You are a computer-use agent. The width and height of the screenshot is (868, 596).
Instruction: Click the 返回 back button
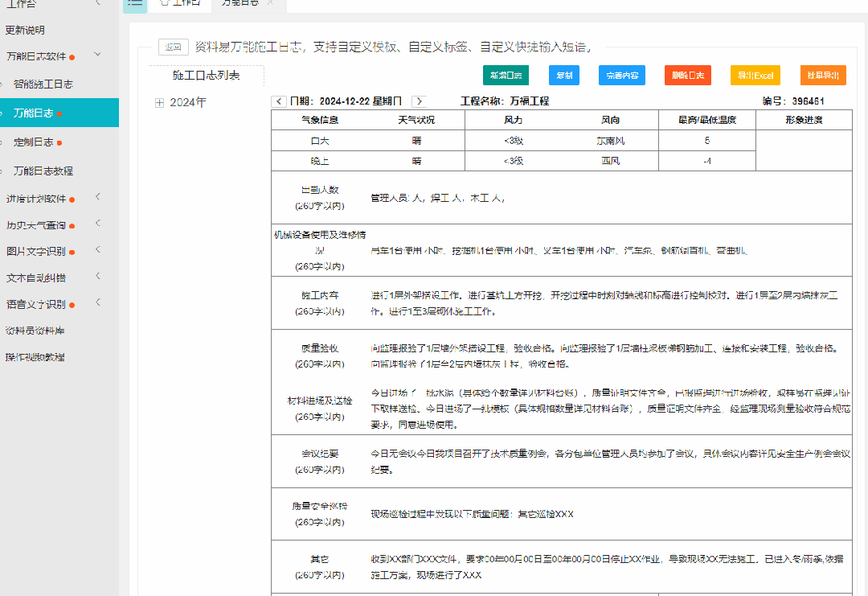[174, 47]
